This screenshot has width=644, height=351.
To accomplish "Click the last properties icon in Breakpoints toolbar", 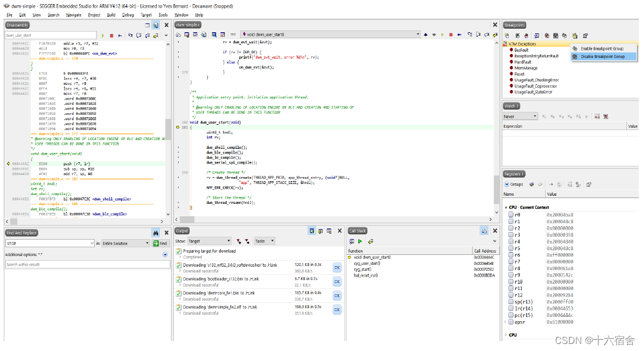I will pyautogui.click(x=585, y=36).
